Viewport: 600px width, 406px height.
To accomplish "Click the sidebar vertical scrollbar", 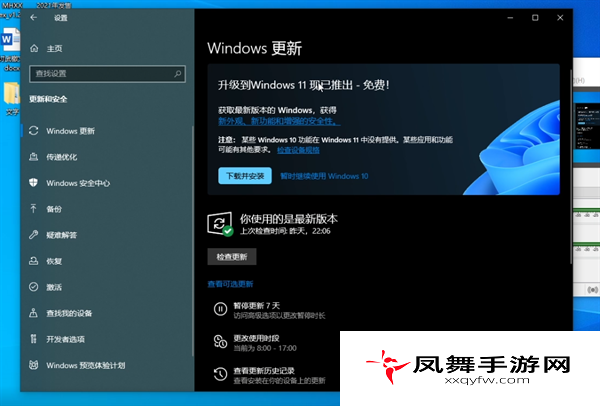I will coord(192,241).
